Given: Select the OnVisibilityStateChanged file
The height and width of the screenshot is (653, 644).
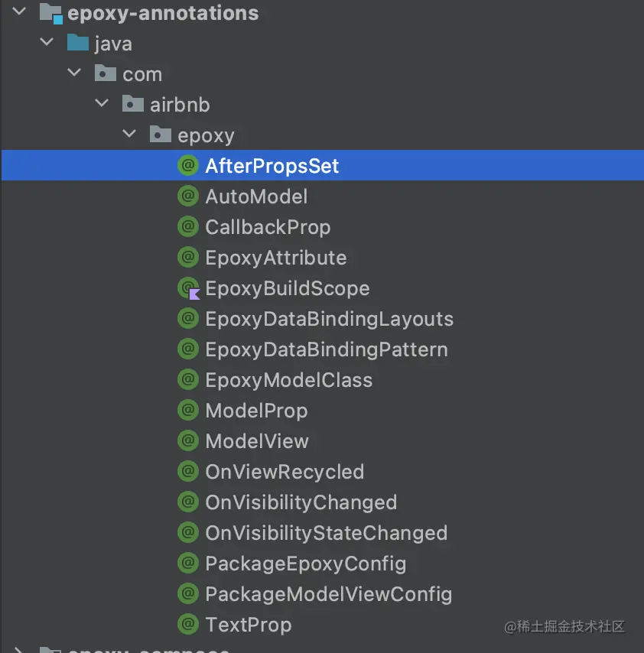Looking at the screenshot, I should tap(326, 533).
